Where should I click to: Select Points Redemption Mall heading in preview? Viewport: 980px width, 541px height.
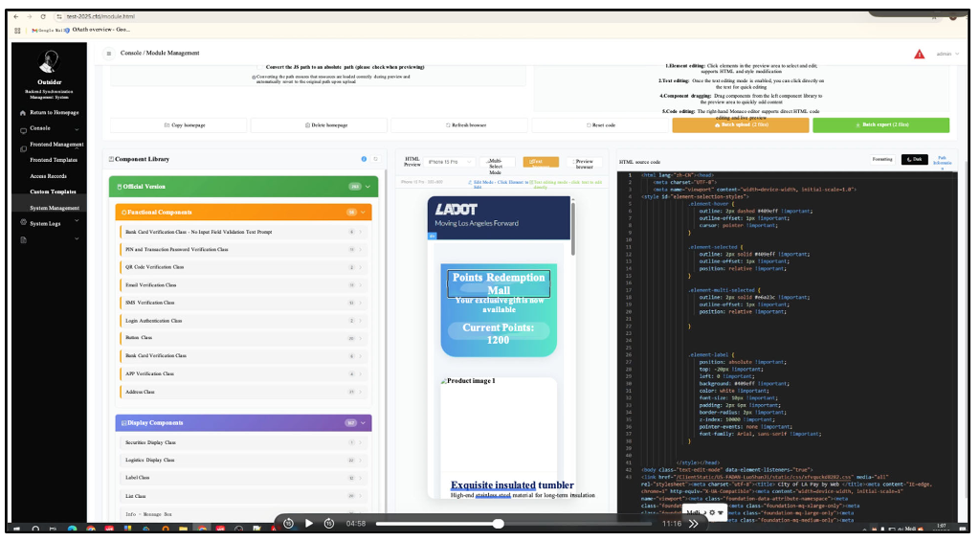pos(499,284)
